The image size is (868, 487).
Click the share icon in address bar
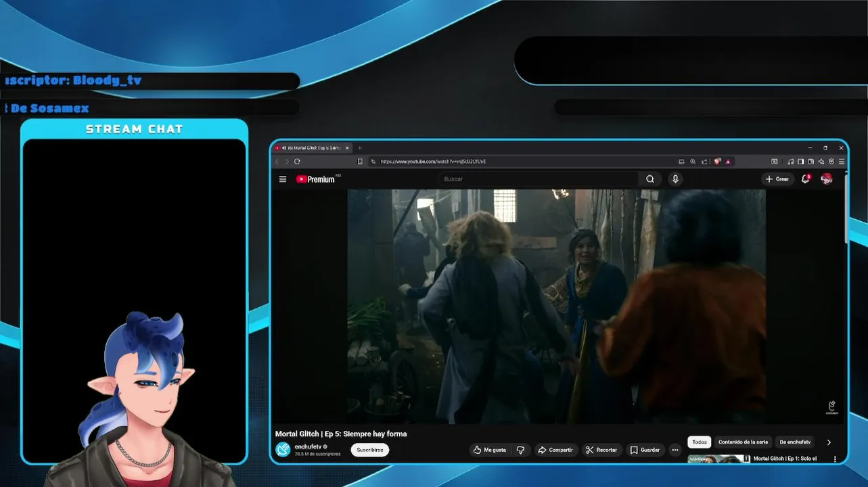704,162
